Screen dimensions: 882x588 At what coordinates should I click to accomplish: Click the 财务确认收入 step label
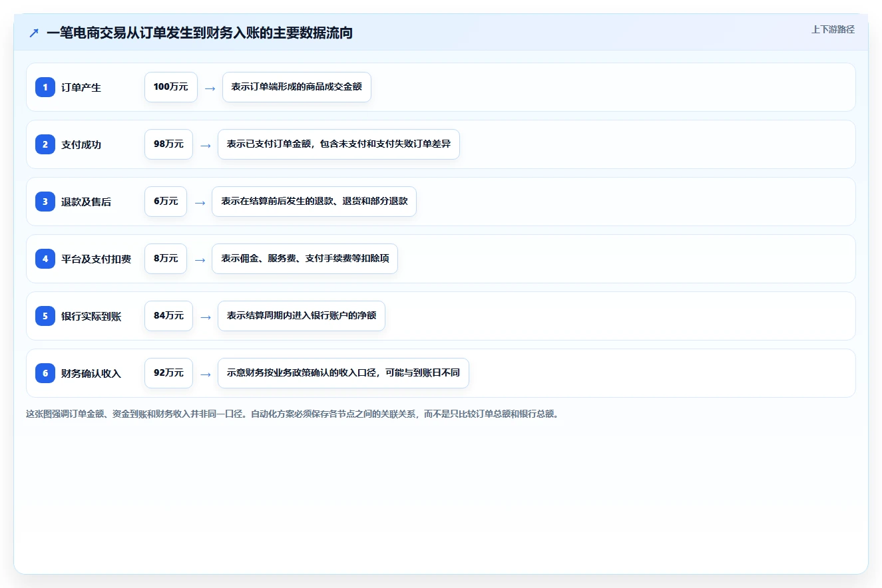[x=91, y=373]
